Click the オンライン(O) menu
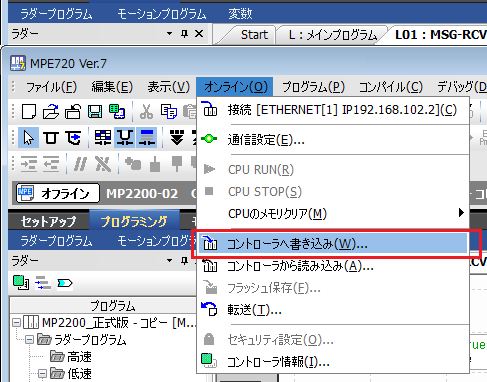 [235, 87]
